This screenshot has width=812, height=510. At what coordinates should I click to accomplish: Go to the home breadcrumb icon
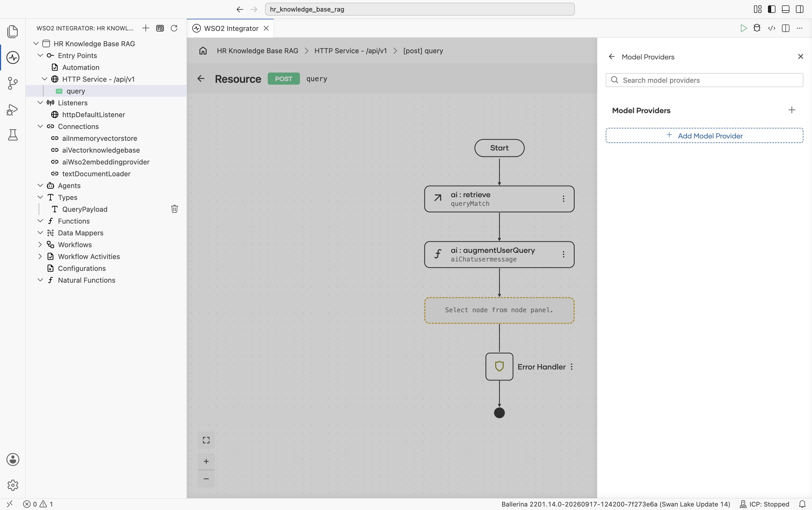203,51
